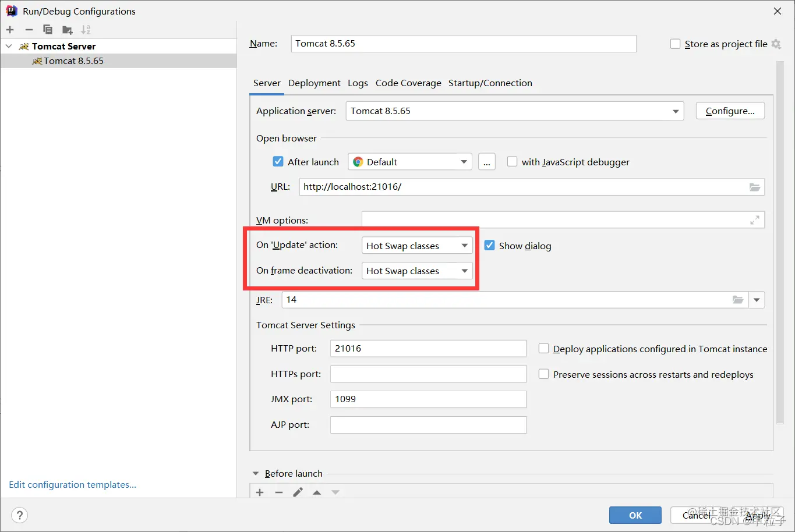
Task: Move Before launch task up
Action: click(x=317, y=492)
